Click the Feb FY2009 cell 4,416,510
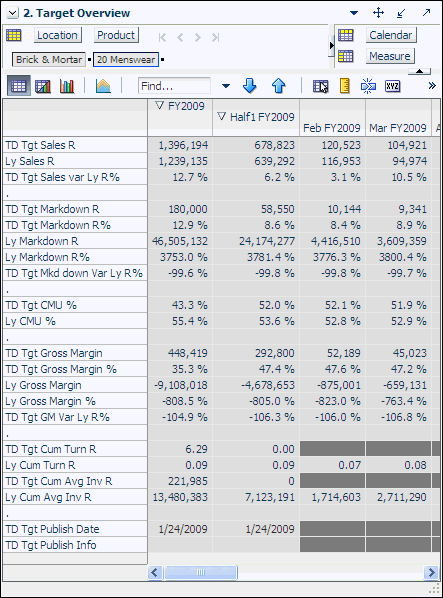The height and width of the screenshot is (598, 443). coord(333,241)
